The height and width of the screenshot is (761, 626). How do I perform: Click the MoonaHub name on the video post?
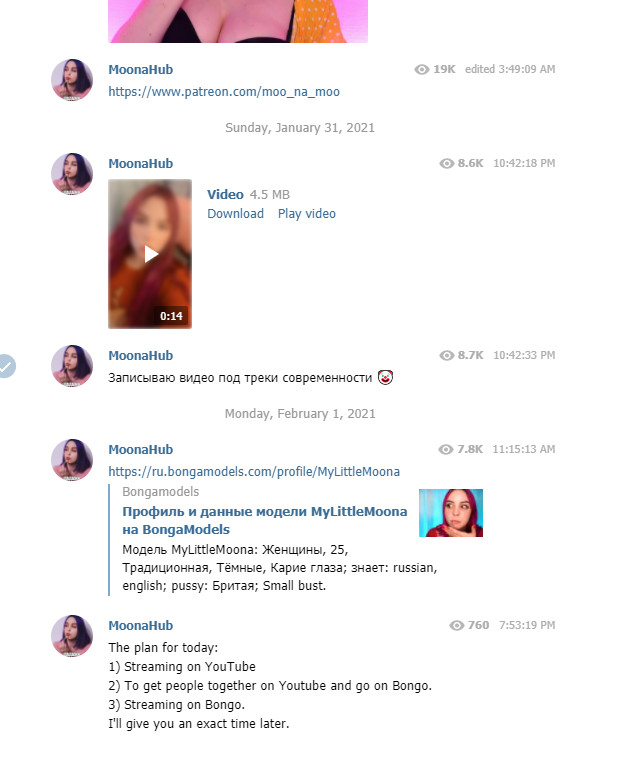click(x=140, y=164)
